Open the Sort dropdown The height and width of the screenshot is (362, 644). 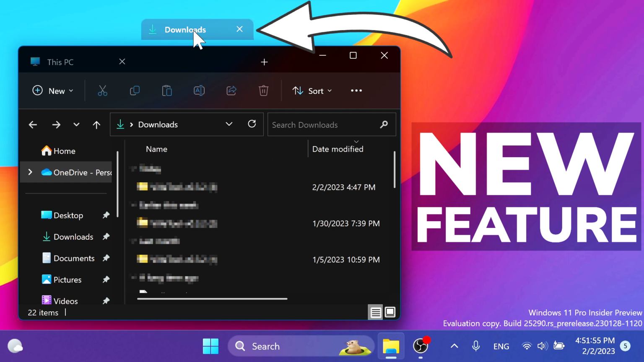click(312, 90)
